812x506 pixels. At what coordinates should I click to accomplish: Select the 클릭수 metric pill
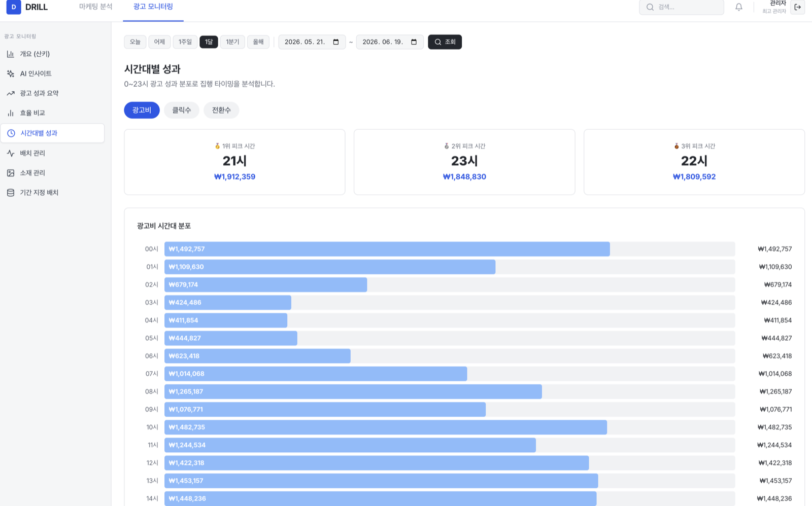pyautogui.click(x=182, y=110)
